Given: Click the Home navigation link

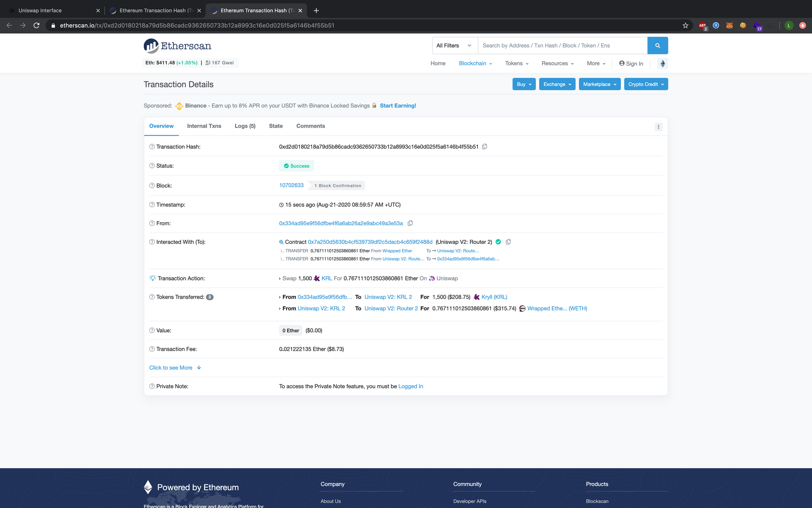Looking at the screenshot, I should coord(438,63).
